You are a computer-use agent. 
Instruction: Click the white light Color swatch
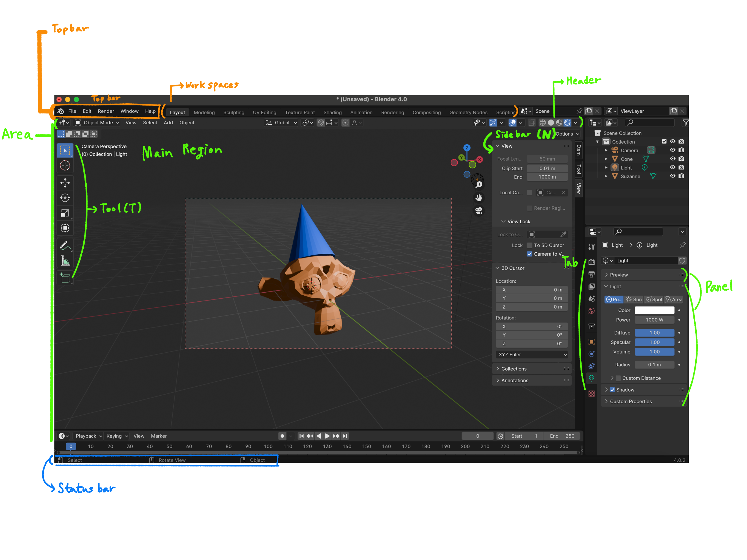(654, 310)
